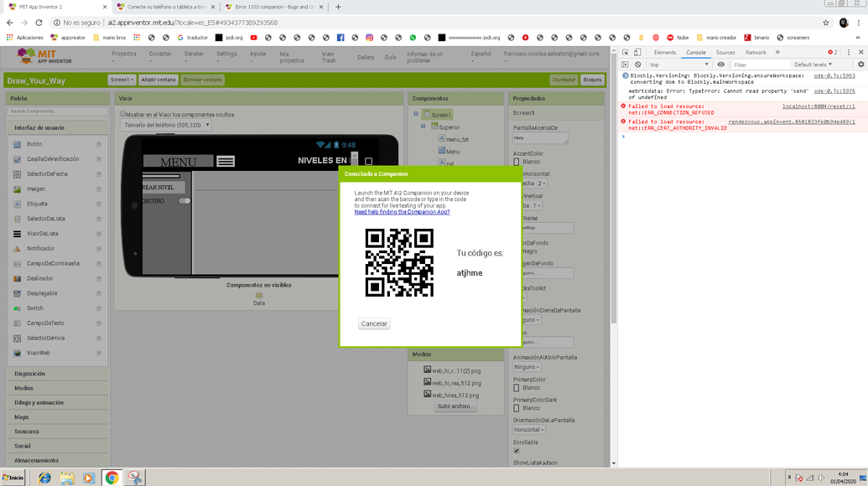The width and height of the screenshot is (868, 486).
Task: Bookmark this page with the star
Action: [x=826, y=23]
